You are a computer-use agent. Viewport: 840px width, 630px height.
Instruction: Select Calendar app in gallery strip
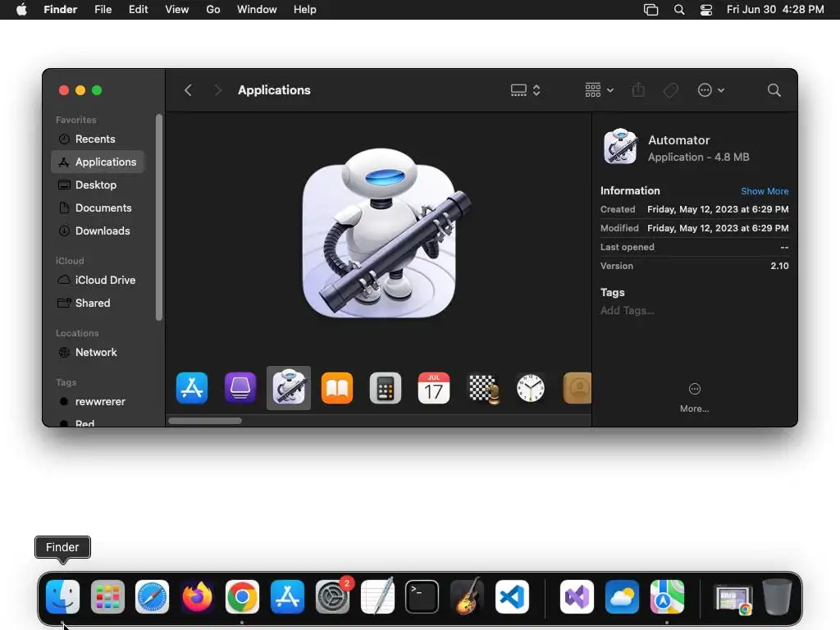pos(433,388)
